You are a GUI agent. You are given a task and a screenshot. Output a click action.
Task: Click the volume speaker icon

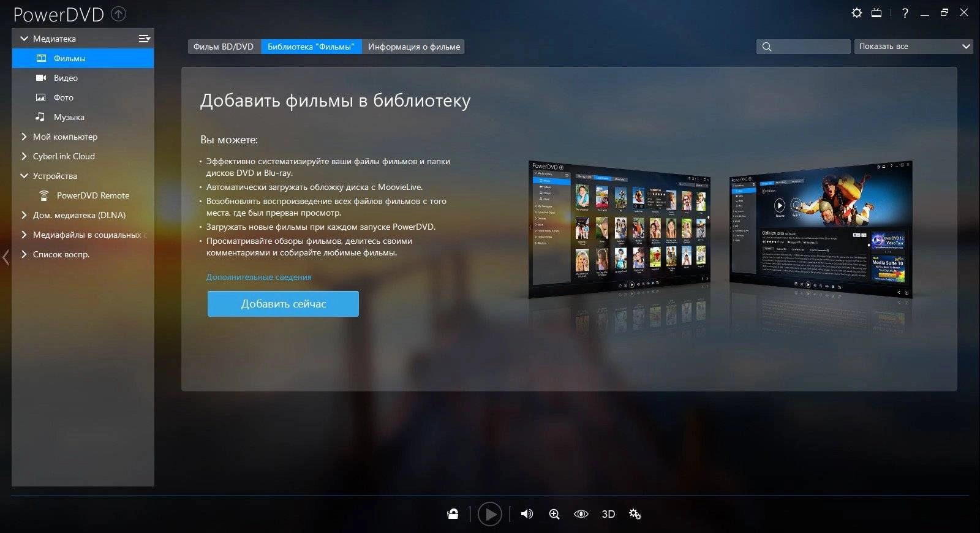pyautogui.click(x=527, y=514)
